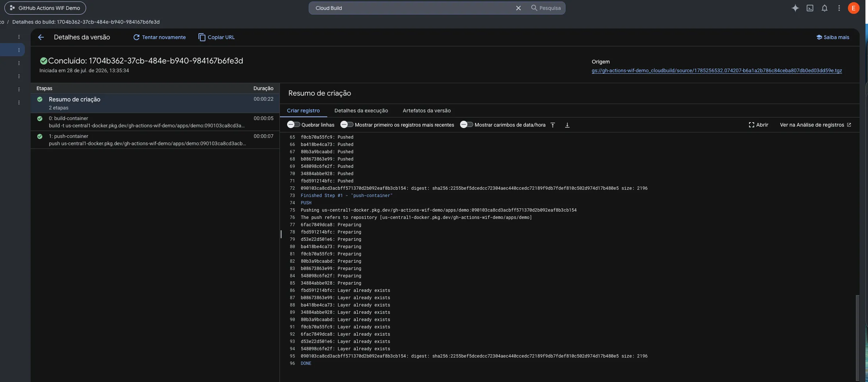868x382 pixels.
Task: Click log line 74 PUSH
Action: (x=306, y=203)
